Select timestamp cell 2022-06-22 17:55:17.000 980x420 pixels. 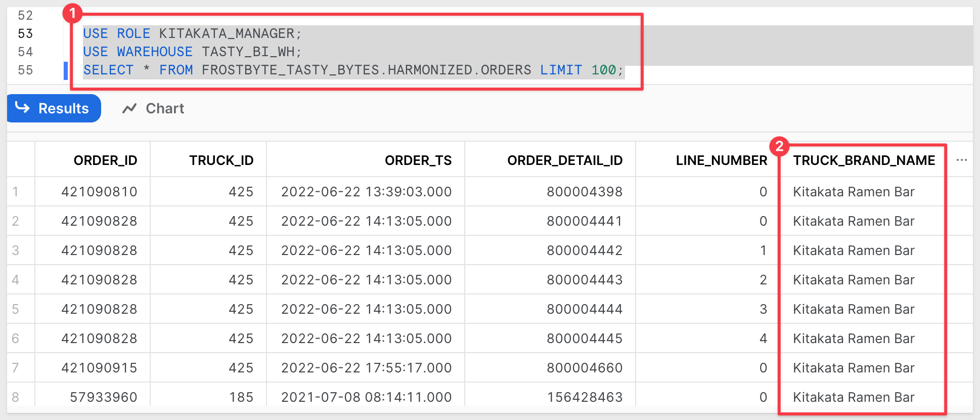(366, 368)
